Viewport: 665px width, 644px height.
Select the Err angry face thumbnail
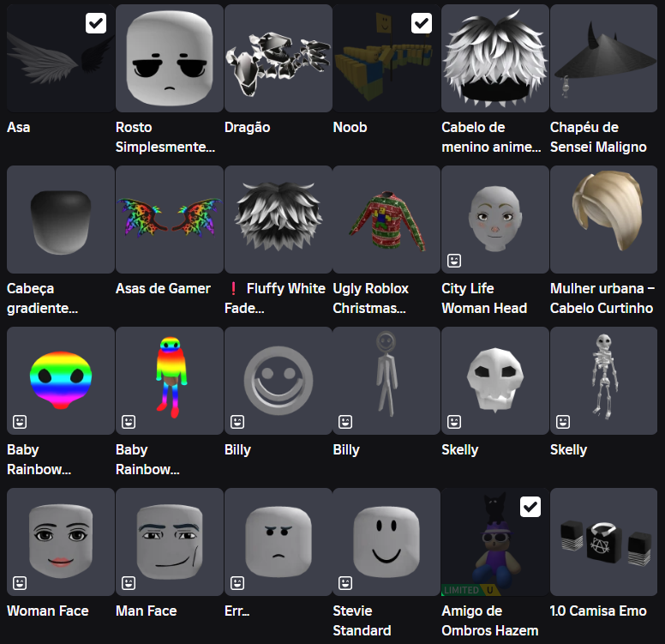279,542
